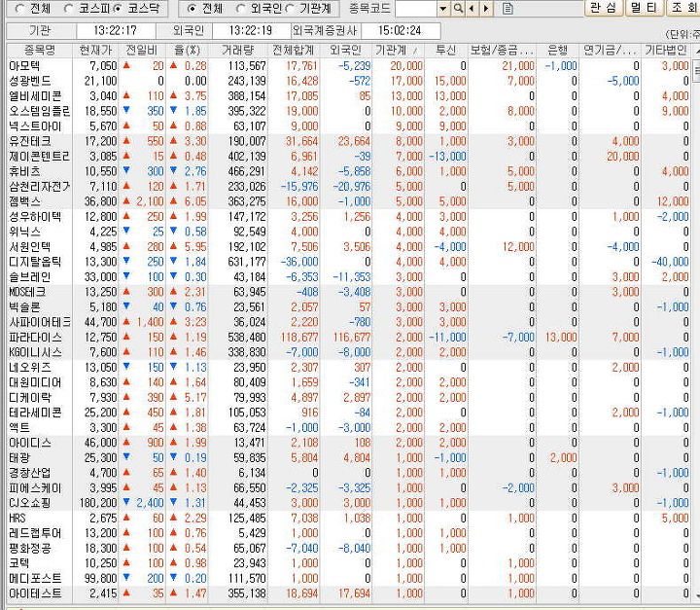Screen dimensions: 700x610
Task: Select the 코스피 radio button
Action: click(67, 9)
